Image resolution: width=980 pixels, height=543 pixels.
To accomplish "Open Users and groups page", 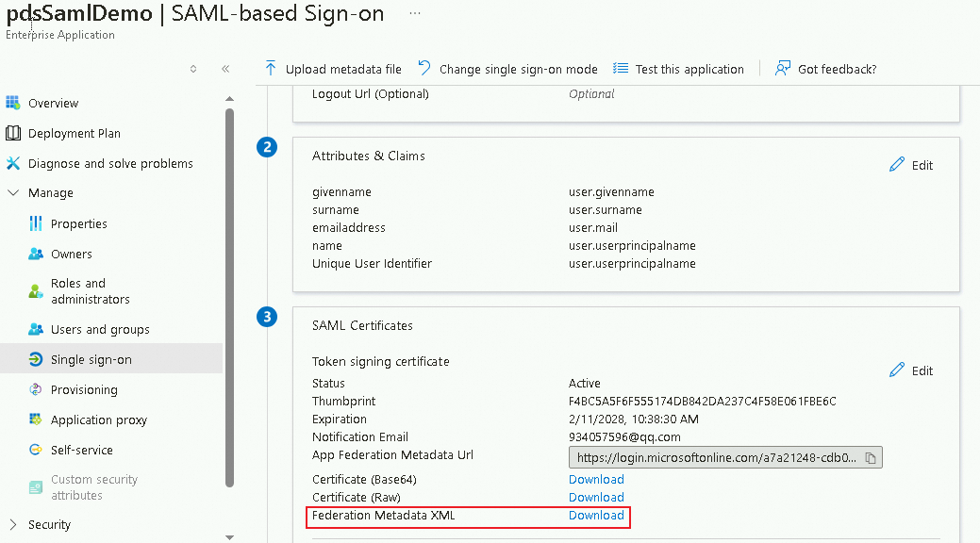I will [x=100, y=329].
